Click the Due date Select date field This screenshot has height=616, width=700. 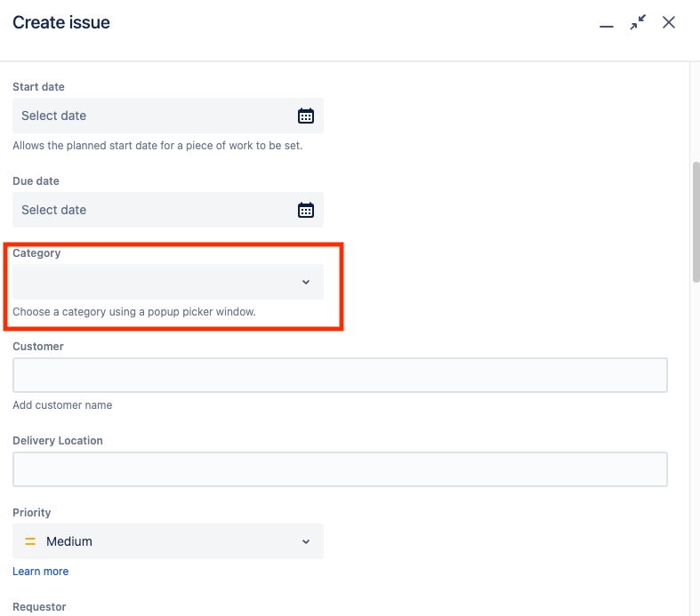coord(168,210)
